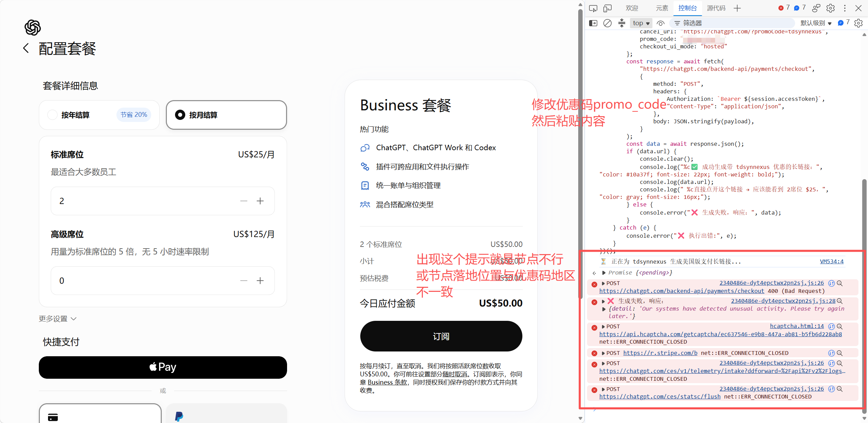Create a live expression with the eye icon
The image size is (868, 423).
(661, 23)
